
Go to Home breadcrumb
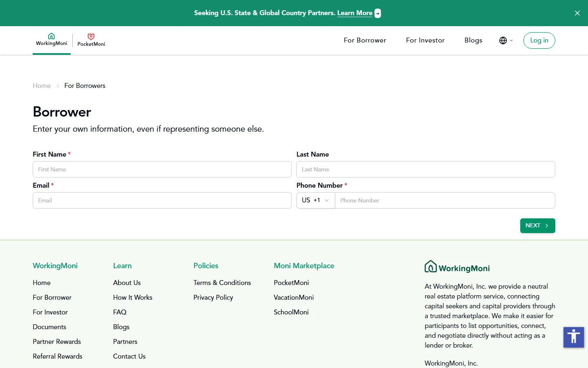click(x=42, y=85)
